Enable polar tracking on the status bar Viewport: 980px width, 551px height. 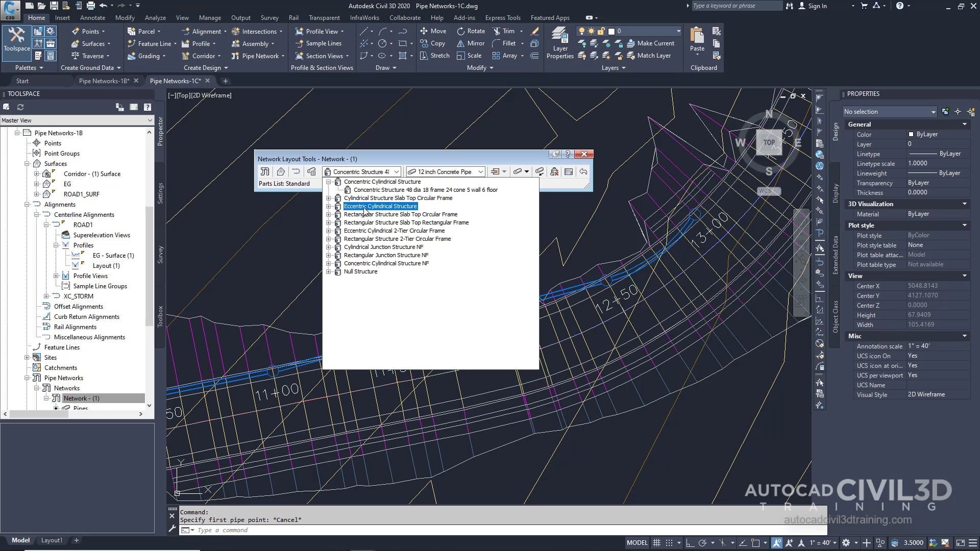tap(702, 543)
